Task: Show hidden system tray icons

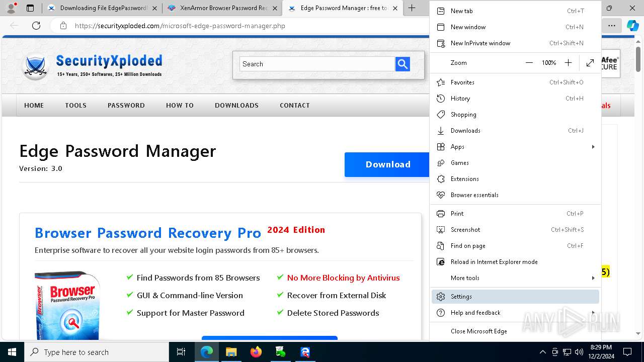Action: (x=542, y=352)
